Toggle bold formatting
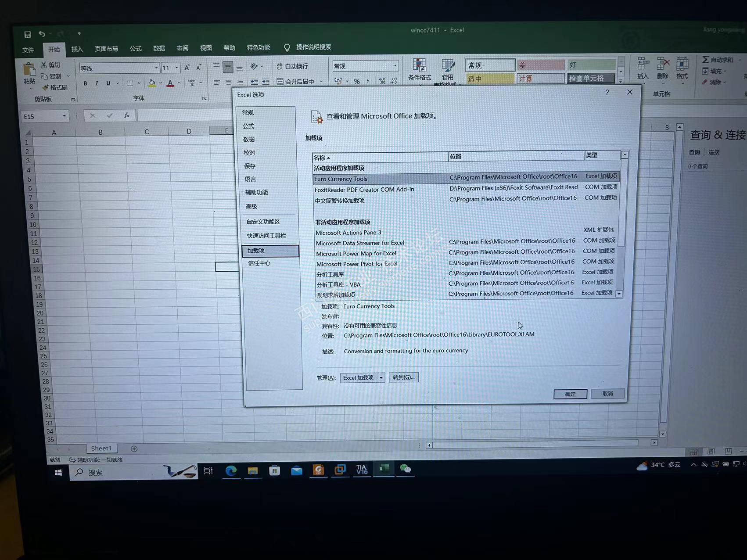The height and width of the screenshot is (560, 747). [85, 83]
